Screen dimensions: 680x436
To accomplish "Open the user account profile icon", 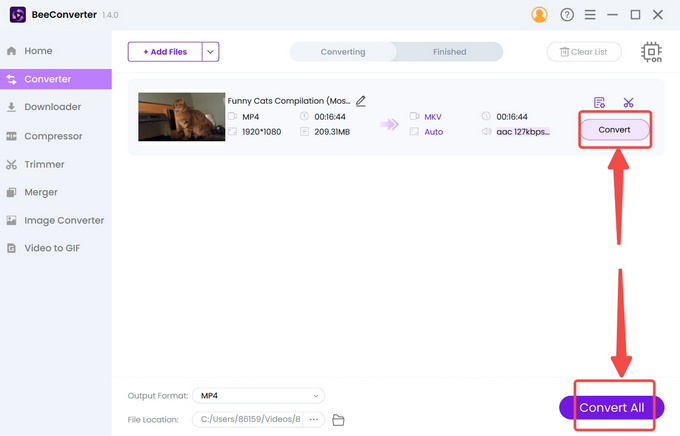I will [x=539, y=15].
